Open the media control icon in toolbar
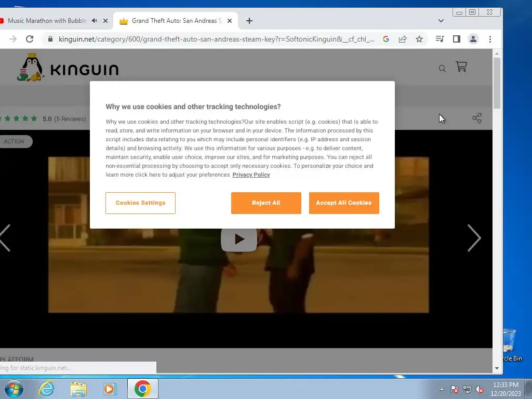Image resolution: width=532 pixels, height=399 pixels. tap(440, 39)
